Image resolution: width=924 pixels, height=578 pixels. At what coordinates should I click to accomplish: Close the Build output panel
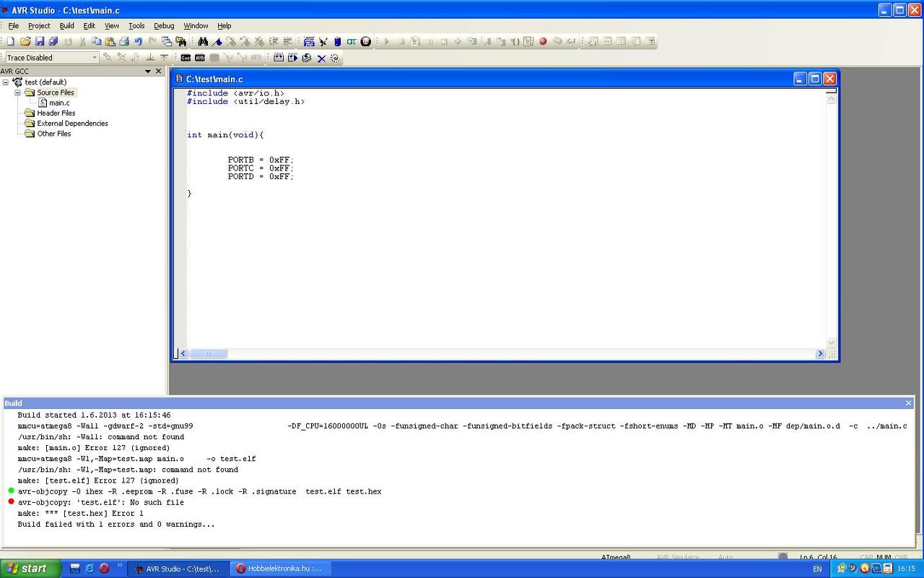click(x=908, y=403)
